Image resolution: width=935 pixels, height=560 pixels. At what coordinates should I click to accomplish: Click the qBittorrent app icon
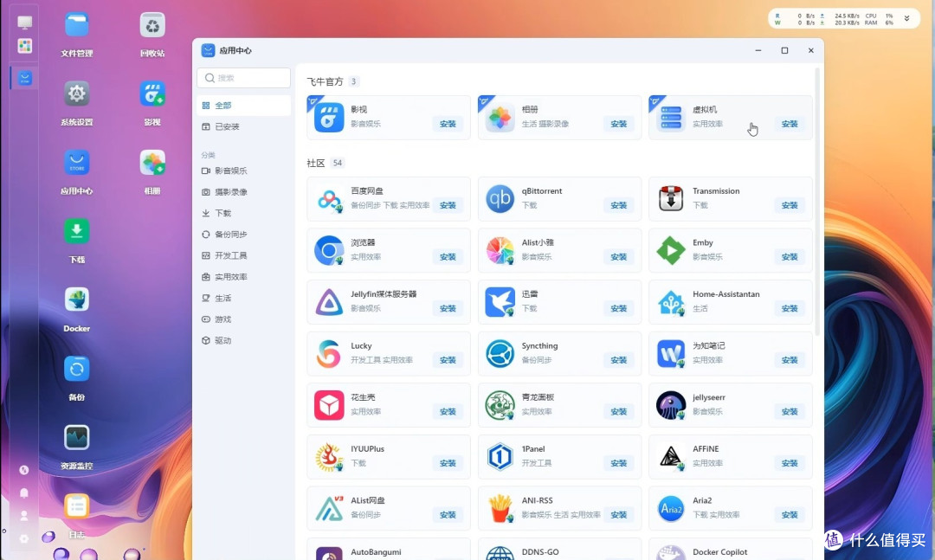[x=500, y=198]
